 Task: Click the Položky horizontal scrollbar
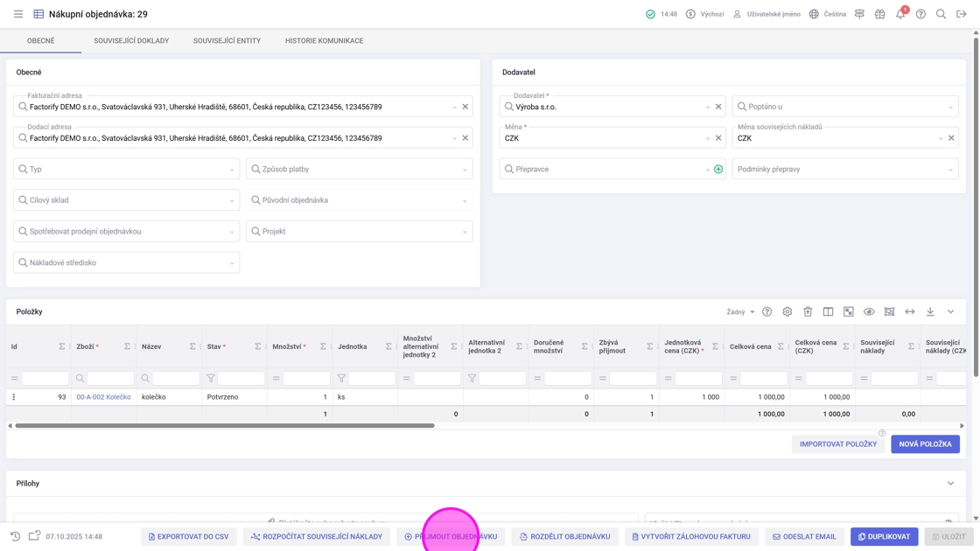tap(225, 425)
